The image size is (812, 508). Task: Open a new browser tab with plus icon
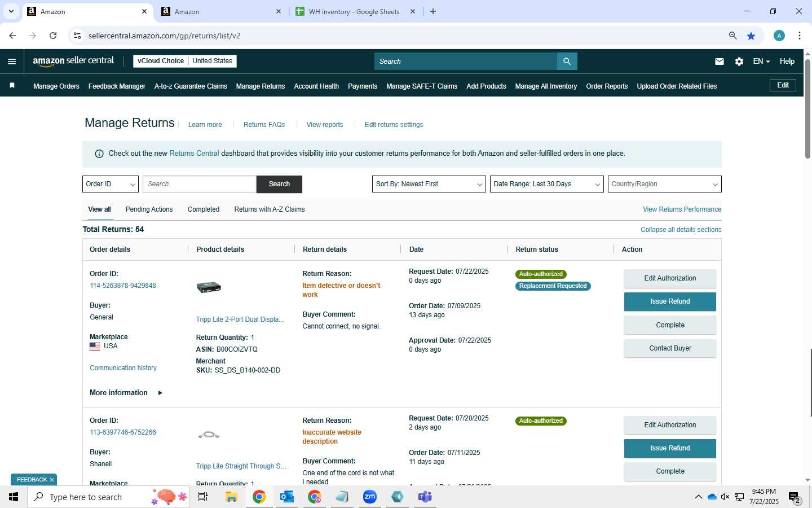click(433, 11)
